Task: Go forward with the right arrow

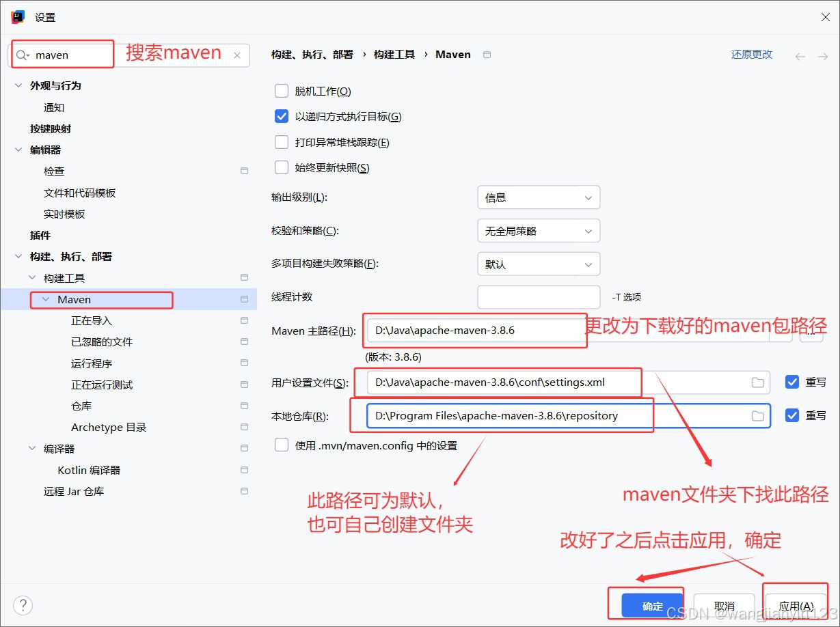Action: tap(823, 57)
